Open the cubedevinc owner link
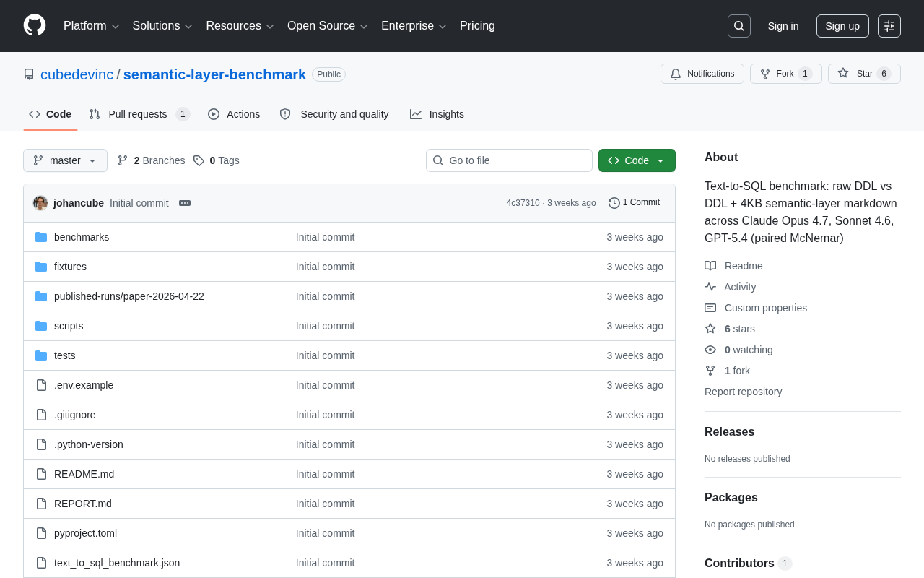The width and height of the screenshot is (924, 578). tap(77, 74)
